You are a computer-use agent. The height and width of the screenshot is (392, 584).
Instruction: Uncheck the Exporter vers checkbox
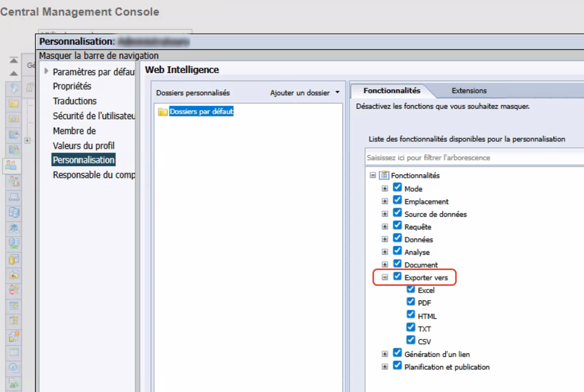398,276
